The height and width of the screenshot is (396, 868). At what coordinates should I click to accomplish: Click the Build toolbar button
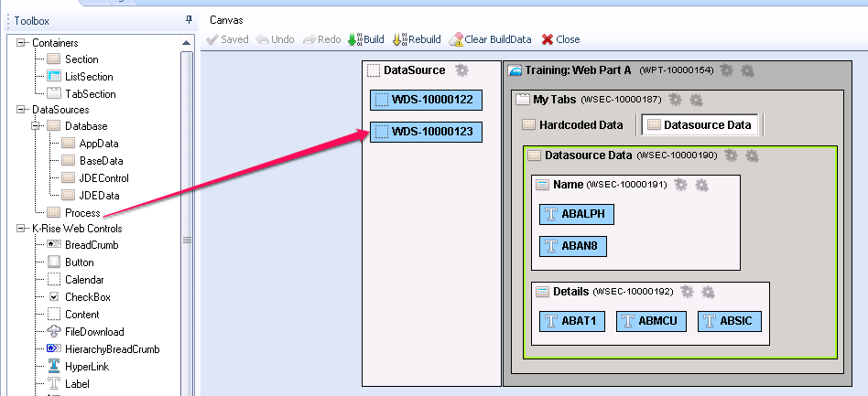[x=366, y=39]
